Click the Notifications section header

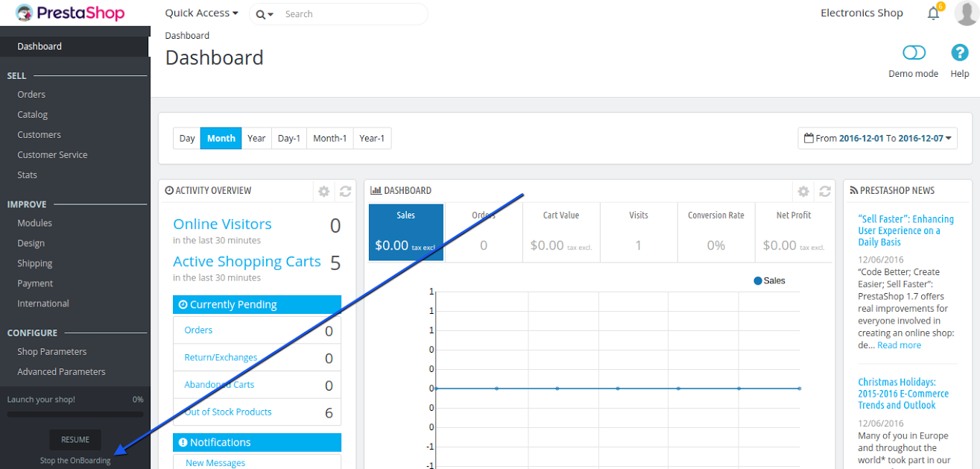tap(257, 442)
